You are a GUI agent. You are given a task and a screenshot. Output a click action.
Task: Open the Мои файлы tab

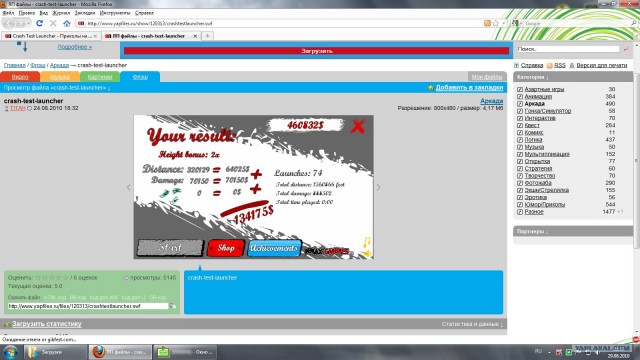[x=487, y=77]
